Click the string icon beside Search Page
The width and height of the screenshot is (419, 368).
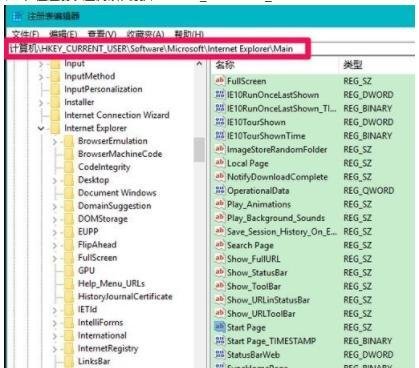click(x=220, y=245)
